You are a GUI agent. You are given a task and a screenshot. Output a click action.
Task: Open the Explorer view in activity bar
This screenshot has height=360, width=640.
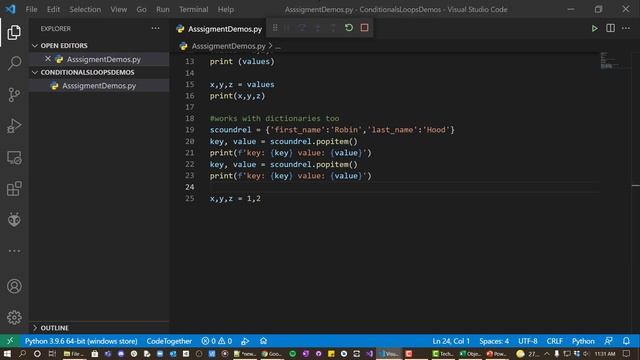point(14,32)
